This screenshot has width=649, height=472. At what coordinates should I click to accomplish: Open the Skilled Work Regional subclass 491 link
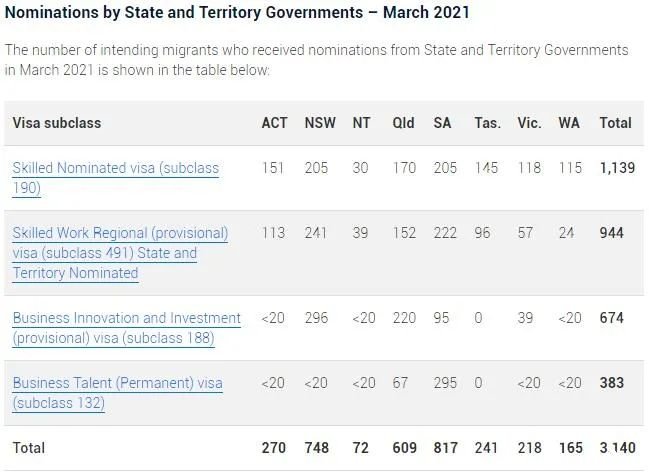point(120,253)
